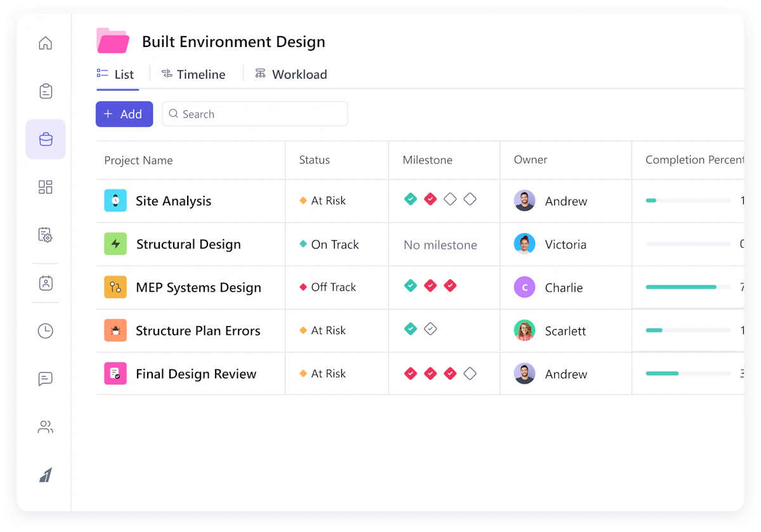Click empty milestone diamond in Final Design Review
Viewport: 761px width, 532px height.
[x=470, y=373]
